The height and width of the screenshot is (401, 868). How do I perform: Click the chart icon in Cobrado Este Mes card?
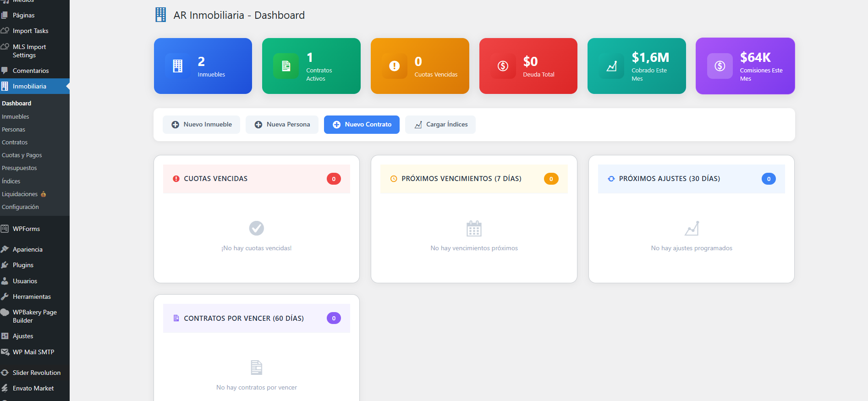pyautogui.click(x=611, y=66)
